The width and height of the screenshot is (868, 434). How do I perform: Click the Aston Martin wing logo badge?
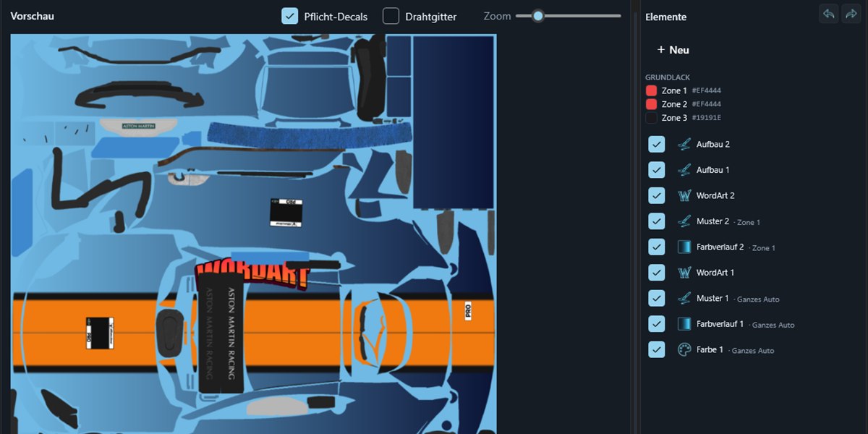coord(138,126)
